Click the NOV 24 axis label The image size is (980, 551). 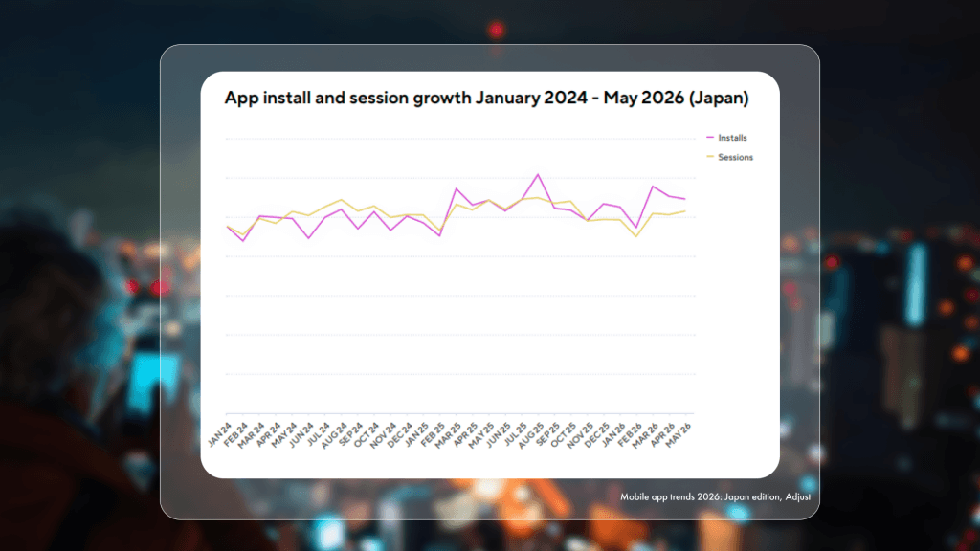tap(383, 435)
